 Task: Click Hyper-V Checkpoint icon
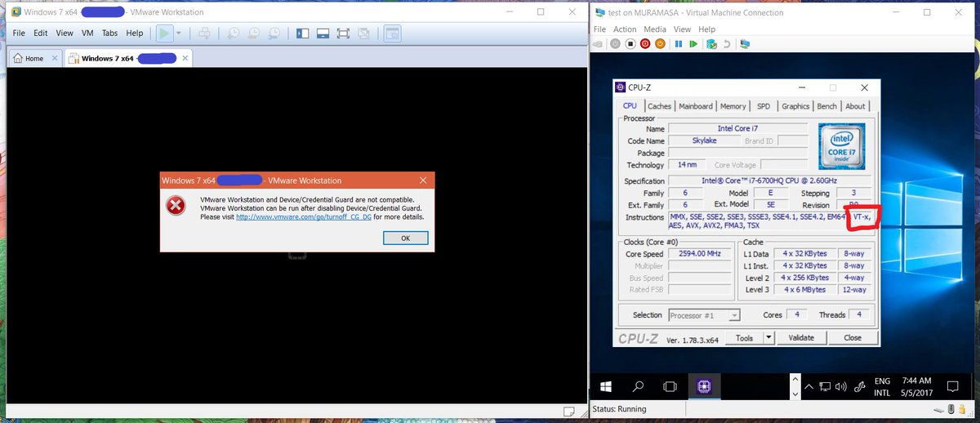tap(712, 44)
